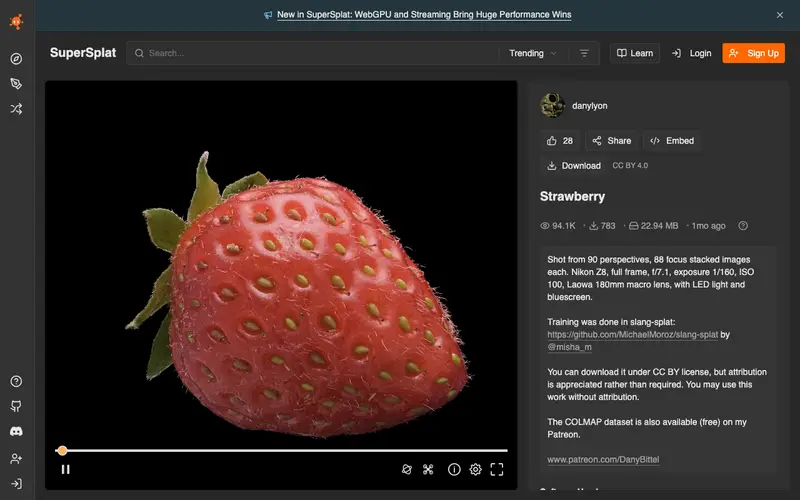Image resolution: width=800 pixels, height=500 pixels.
Task: Expand the Trending sort dropdown
Action: pos(533,53)
